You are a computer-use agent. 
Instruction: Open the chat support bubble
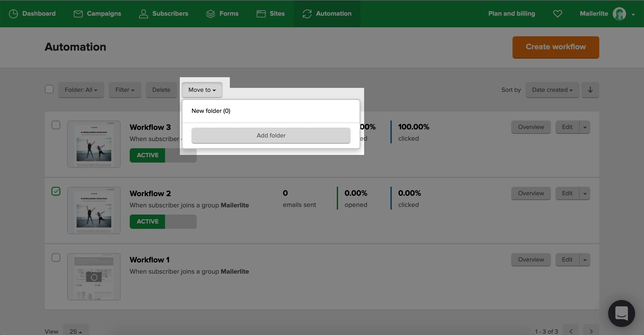coord(621,313)
